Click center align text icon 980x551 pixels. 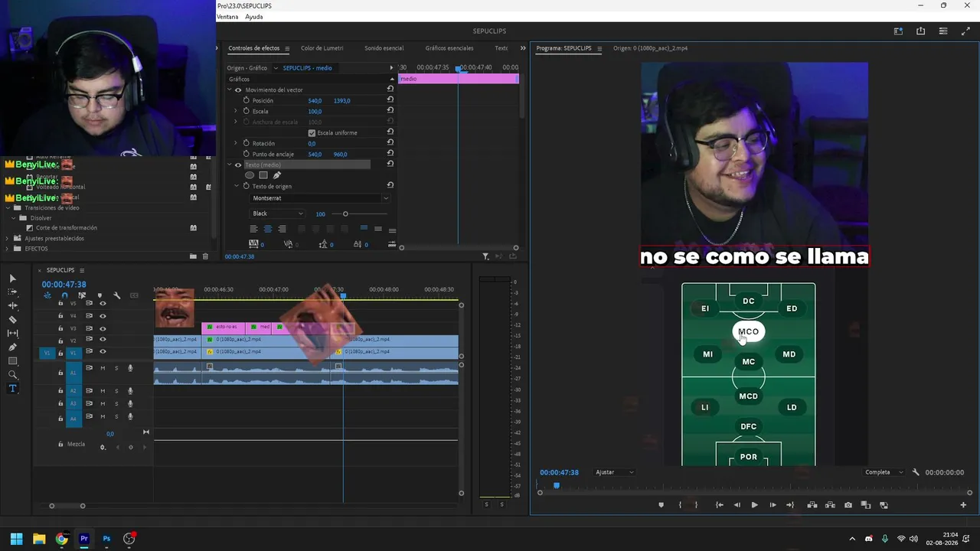point(268,229)
